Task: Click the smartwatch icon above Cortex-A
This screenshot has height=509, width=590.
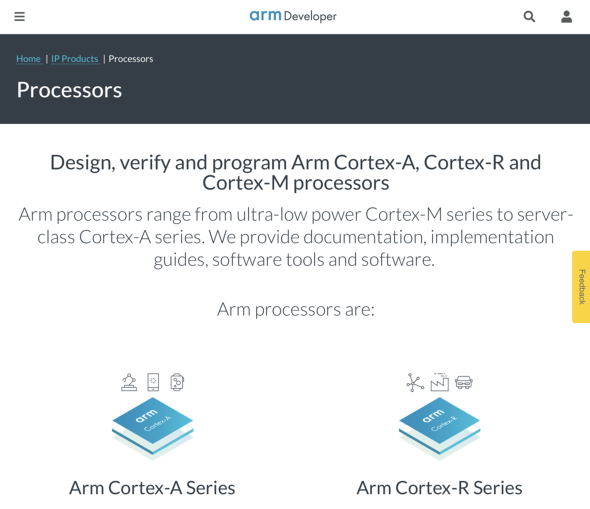Action: (x=177, y=382)
